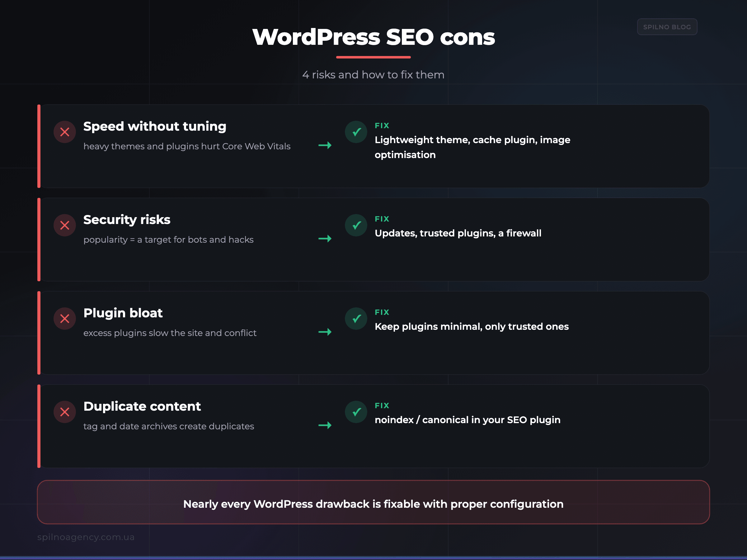Click the red X icon beside Duplicate content
Screen dimensions: 747x560
[64, 412]
